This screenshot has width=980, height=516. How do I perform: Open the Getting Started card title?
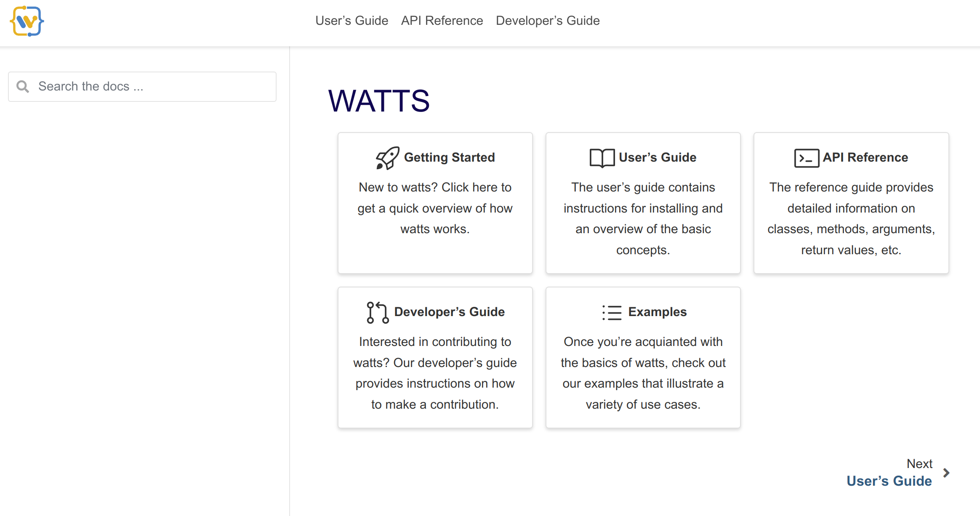449,157
